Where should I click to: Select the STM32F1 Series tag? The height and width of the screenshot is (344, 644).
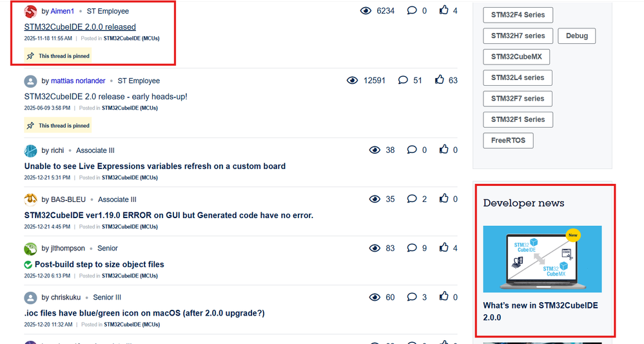pyautogui.click(x=518, y=119)
